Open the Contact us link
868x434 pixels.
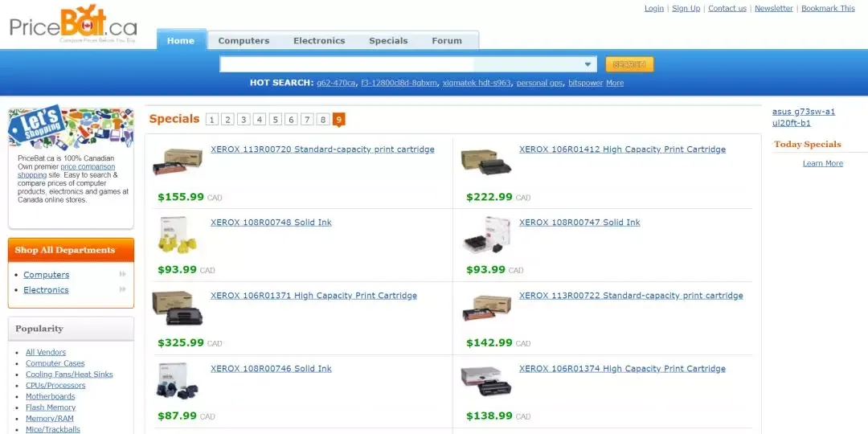[x=727, y=8]
